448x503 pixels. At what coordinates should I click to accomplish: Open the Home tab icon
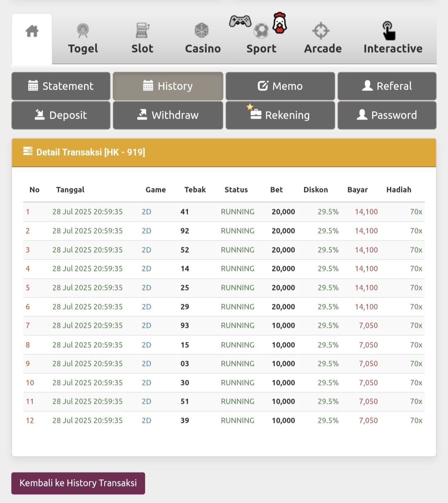click(x=32, y=32)
